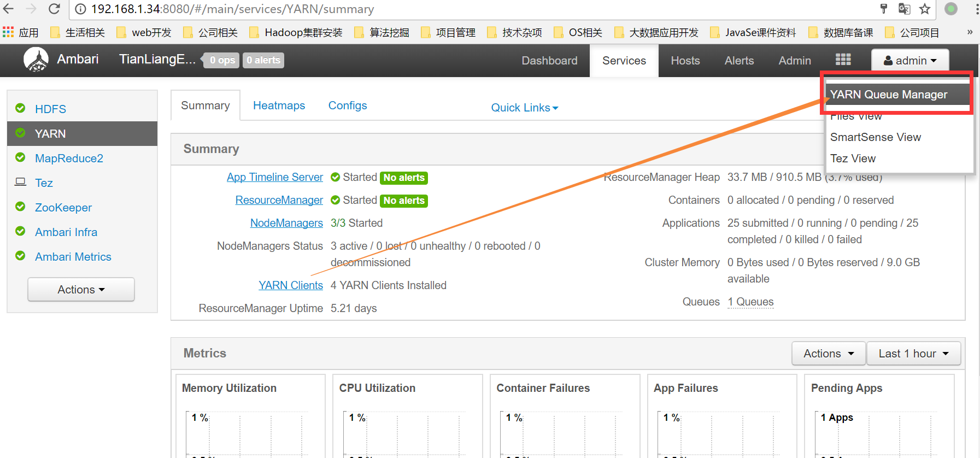Open the views grid icon
The height and width of the screenshot is (458, 980).
click(843, 60)
